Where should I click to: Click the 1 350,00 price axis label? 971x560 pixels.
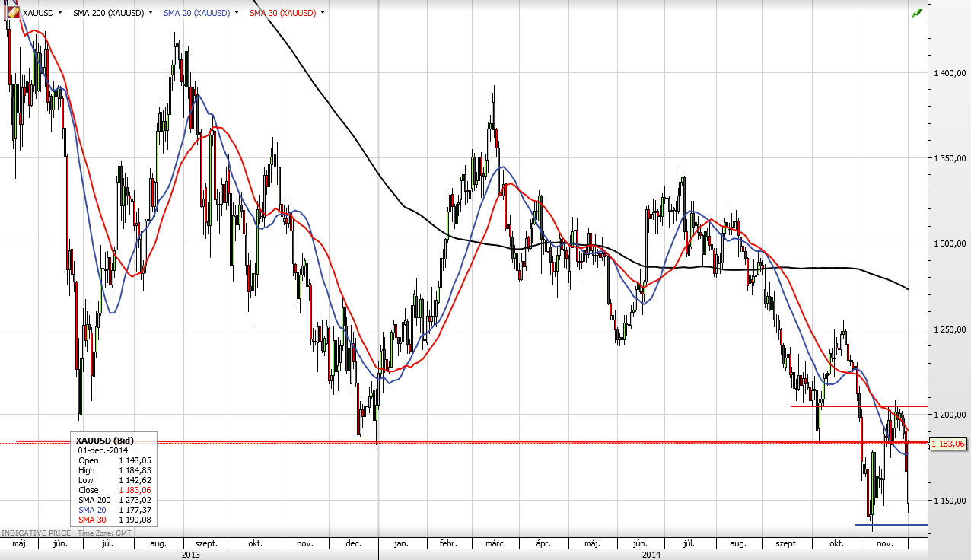coord(949,158)
